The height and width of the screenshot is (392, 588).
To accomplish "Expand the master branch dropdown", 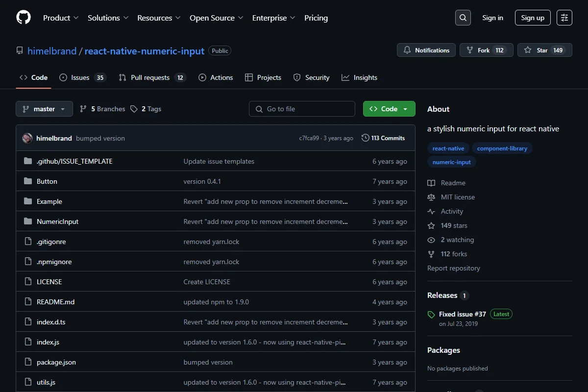I will pyautogui.click(x=44, y=109).
